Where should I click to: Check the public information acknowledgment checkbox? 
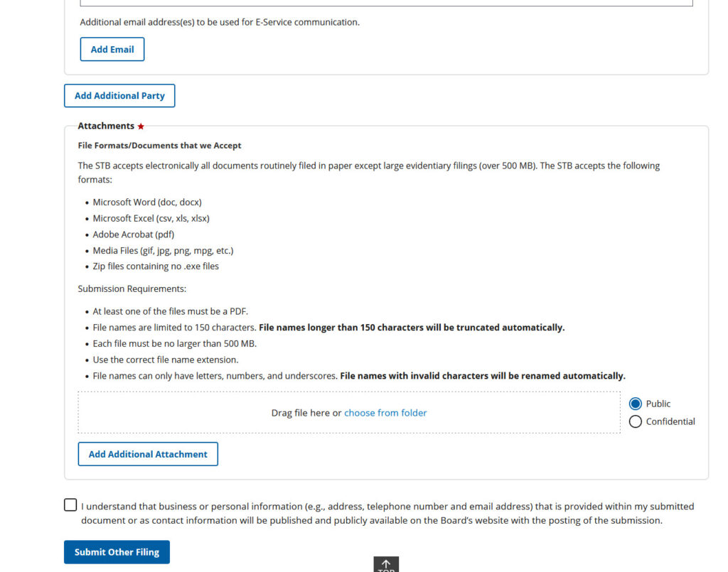click(x=70, y=505)
